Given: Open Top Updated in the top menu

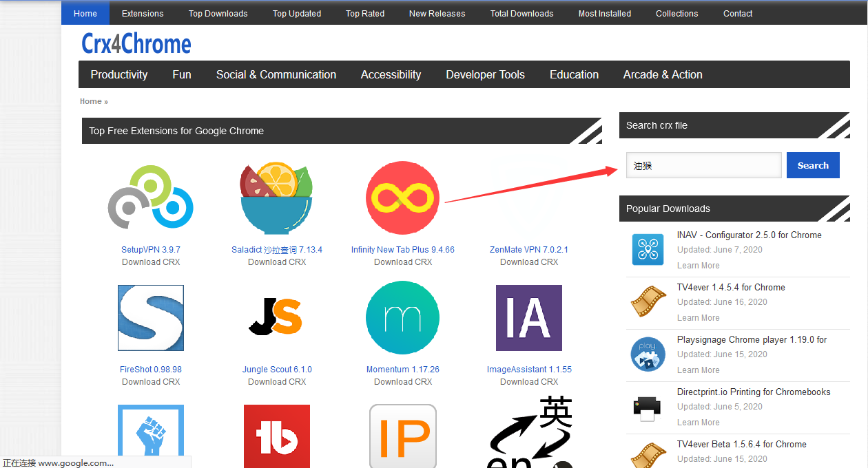Looking at the screenshot, I should pyautogui.click(x=297, y=13).
